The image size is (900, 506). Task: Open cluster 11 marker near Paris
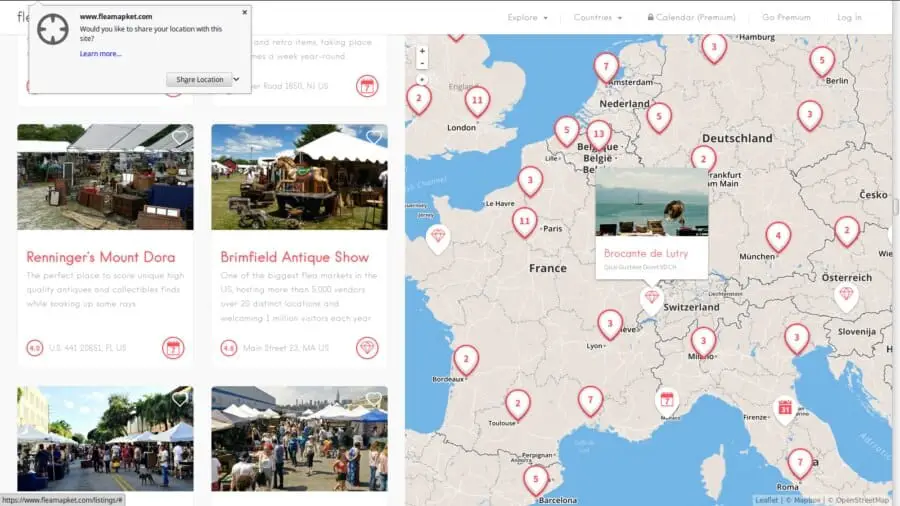(524, 223)
